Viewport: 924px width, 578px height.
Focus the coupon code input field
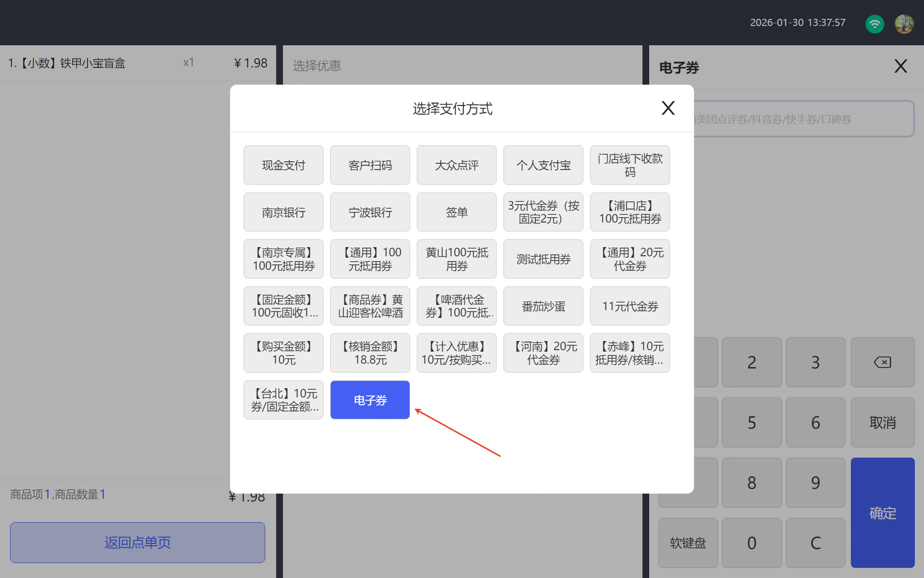[x=804, y=119]
